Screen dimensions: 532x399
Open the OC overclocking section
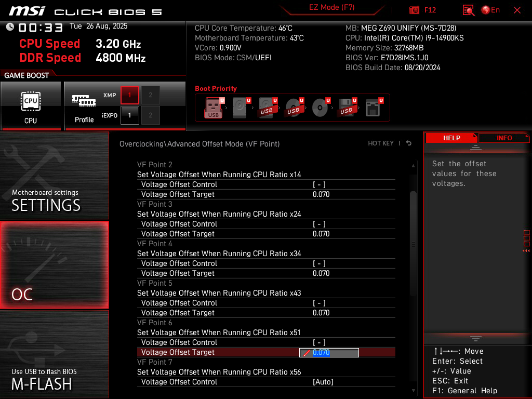(x=54, y=265)
